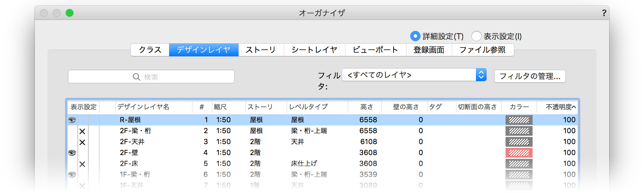Switch to the ビューポート tab
Viewport: 644px width, 193px height.
point(375,50)
